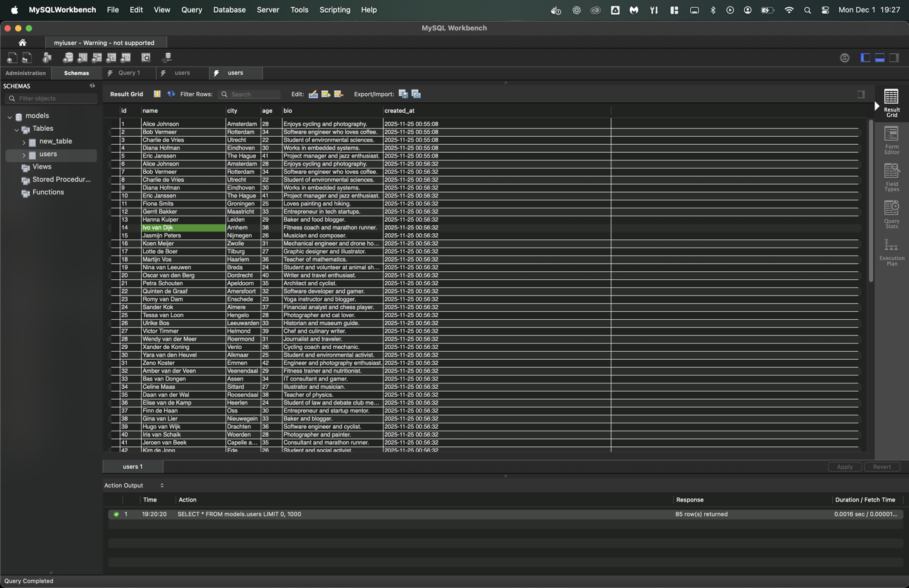909x588 pixels.
Task: Focus the Filter objects field
Action: click(52, 98)
